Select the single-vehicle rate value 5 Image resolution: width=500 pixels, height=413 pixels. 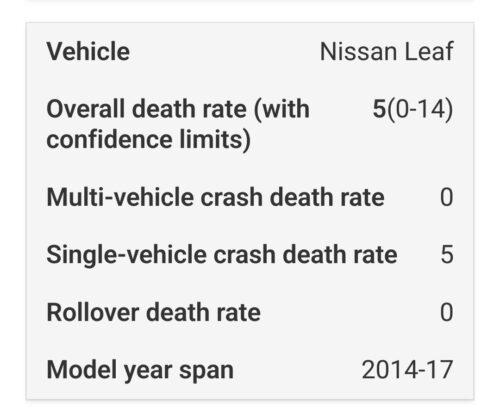coord(447,255)
